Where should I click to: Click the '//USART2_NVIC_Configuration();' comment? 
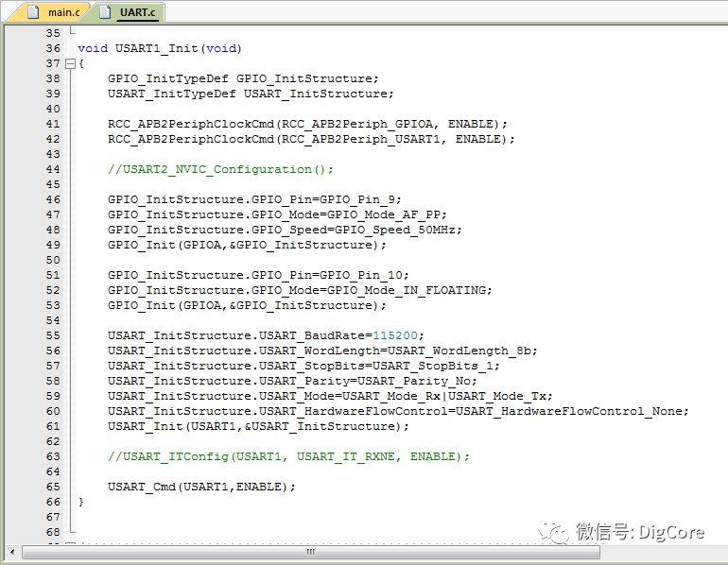click(x=220, y=169)
